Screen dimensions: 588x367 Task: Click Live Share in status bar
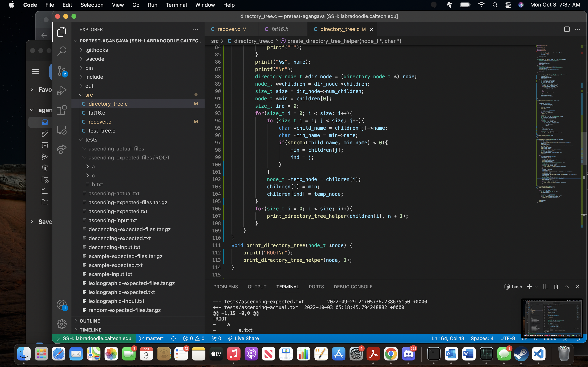pyautogui.click(x=243, y=338)
